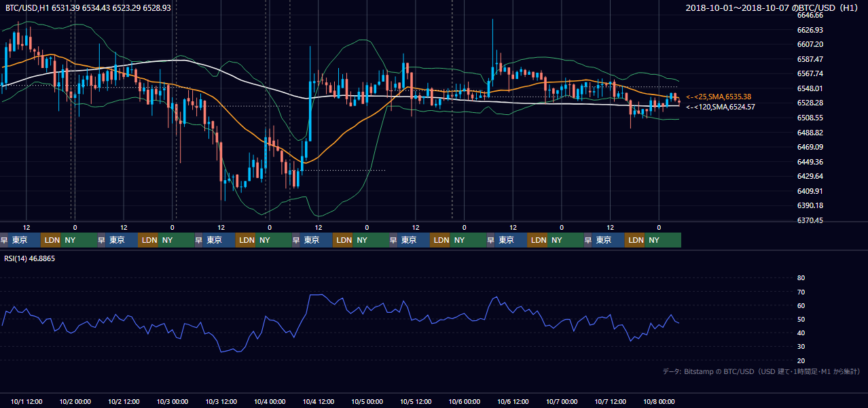This screenshot has width=868, height=408.
Task: Click the RSI 60 level label
Action: 801,305
